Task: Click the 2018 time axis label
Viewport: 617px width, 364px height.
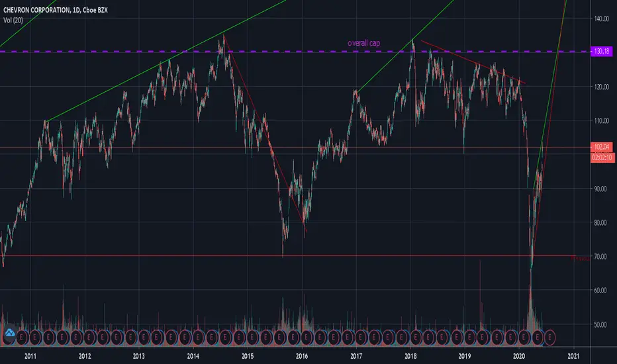Action: [x=410, y=356]
